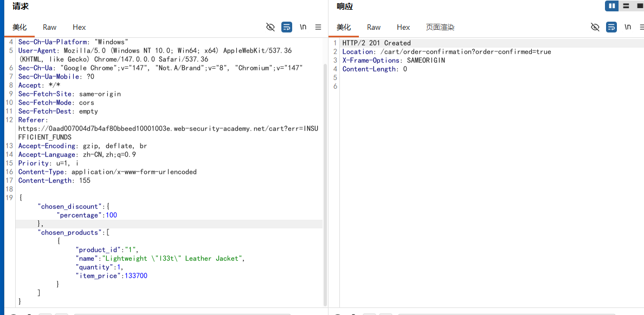644x315 pixels.
Task: Show non-printable characters \n in request panel
Action: click(302, 27)
